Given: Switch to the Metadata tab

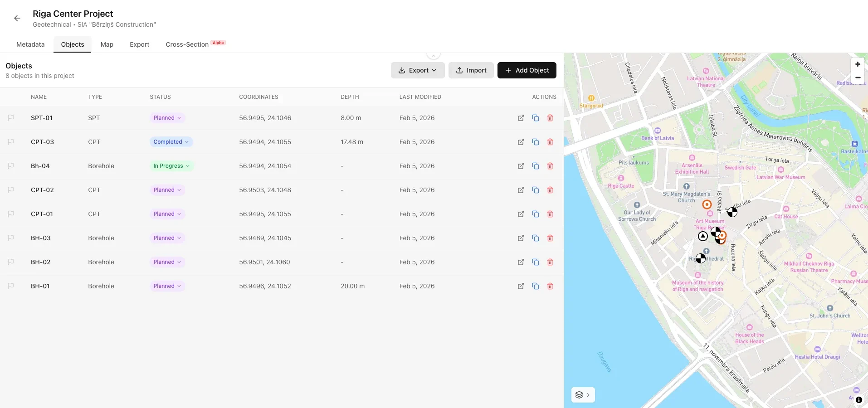Looking at the screenshot, I should click(30, 44).
